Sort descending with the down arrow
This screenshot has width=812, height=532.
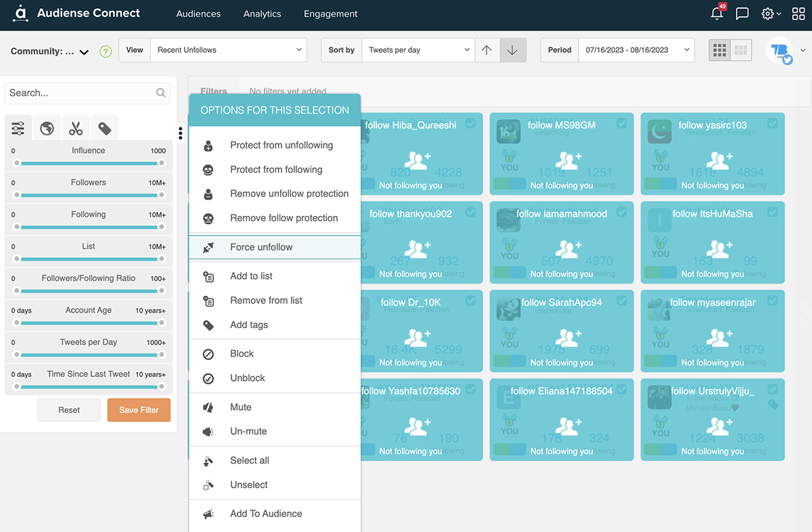point(513,50)
